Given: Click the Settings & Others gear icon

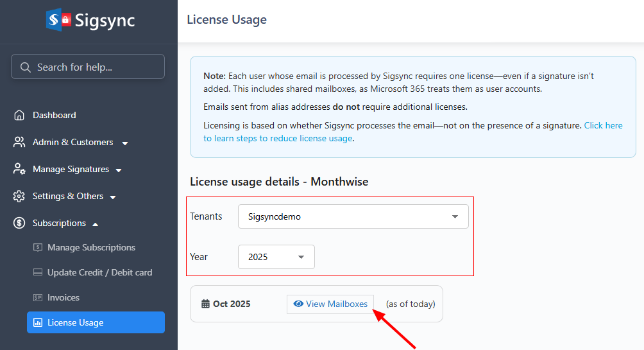Looking at the screenshot, I should (x=19, y=196).
